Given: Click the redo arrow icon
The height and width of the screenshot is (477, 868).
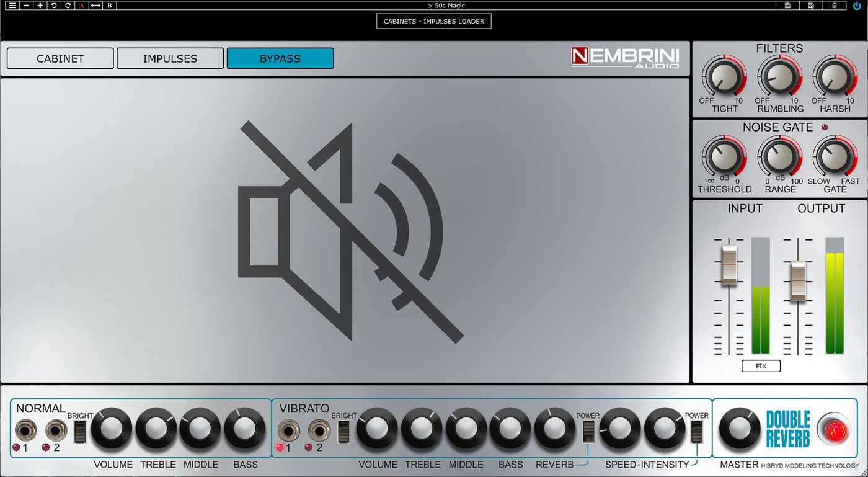Looking at the screenshot, I should tap(68, 6).
